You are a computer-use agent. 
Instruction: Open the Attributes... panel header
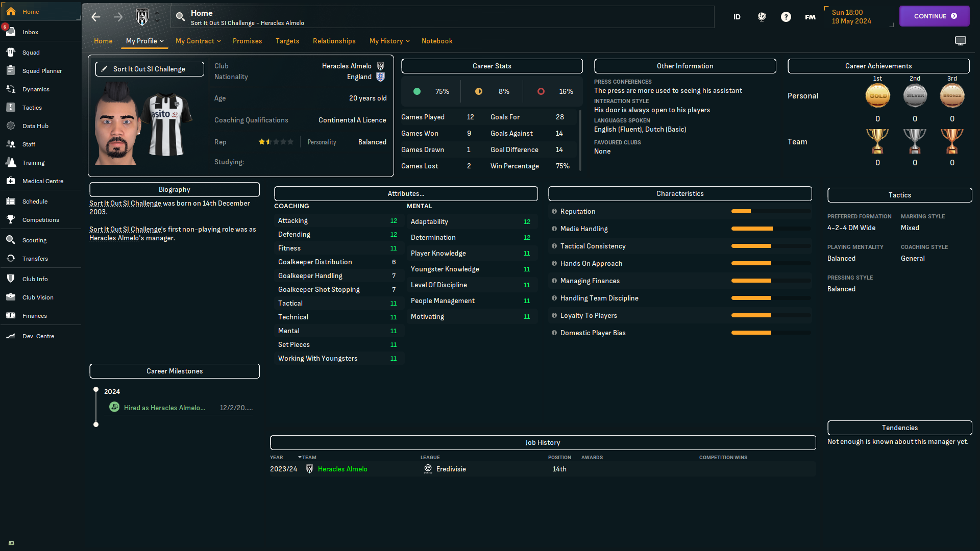coord(406,193)
